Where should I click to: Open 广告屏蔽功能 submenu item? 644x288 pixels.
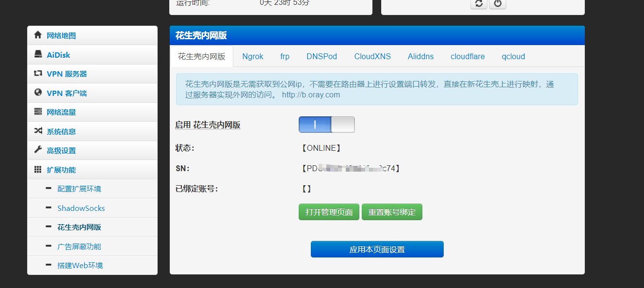tap(92, 246)
